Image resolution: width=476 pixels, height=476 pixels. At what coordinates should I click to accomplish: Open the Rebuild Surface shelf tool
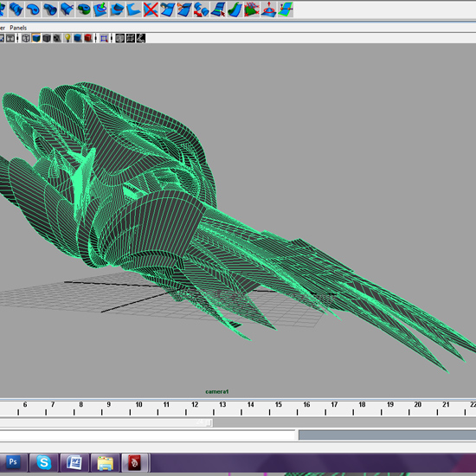tap(251, 10)
